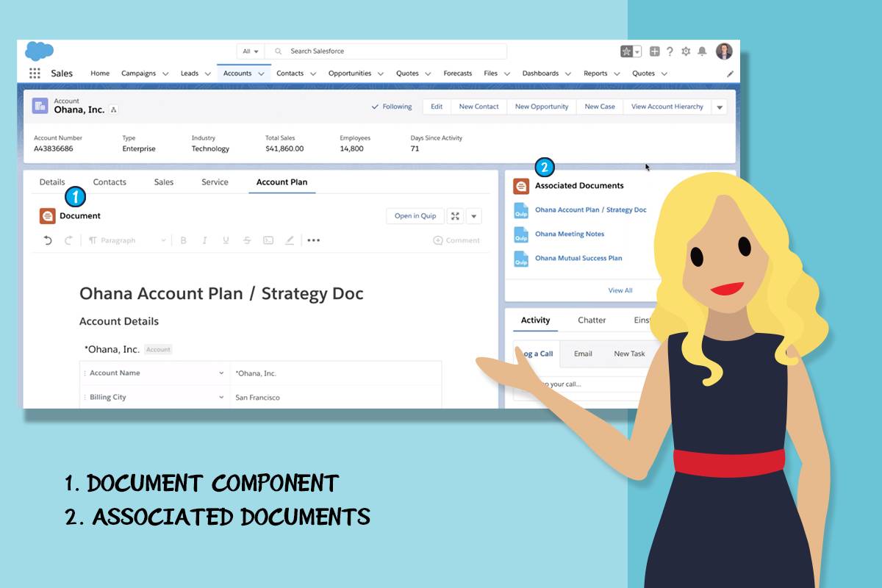Click the account hierarchy icon beside Ohana, Inc.
Viewport: 882px width, 588px height.
tap(114, 110)
